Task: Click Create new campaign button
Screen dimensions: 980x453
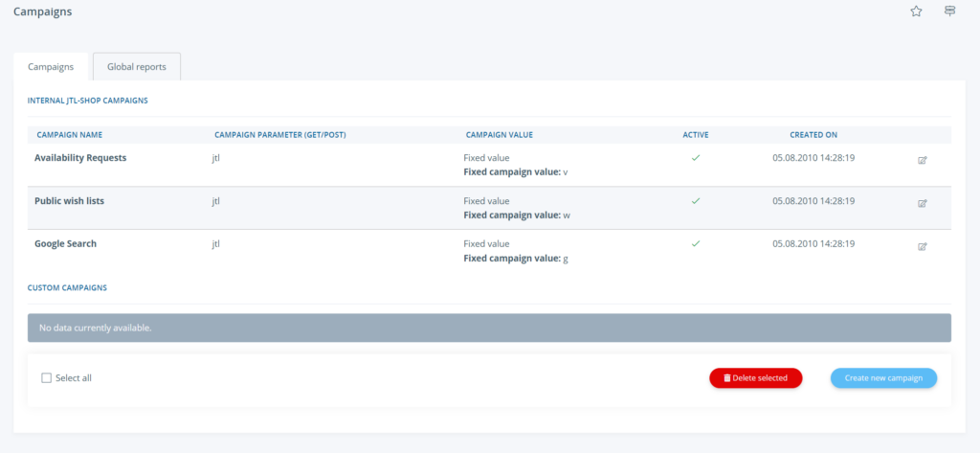Action: [x=883, y=378]
